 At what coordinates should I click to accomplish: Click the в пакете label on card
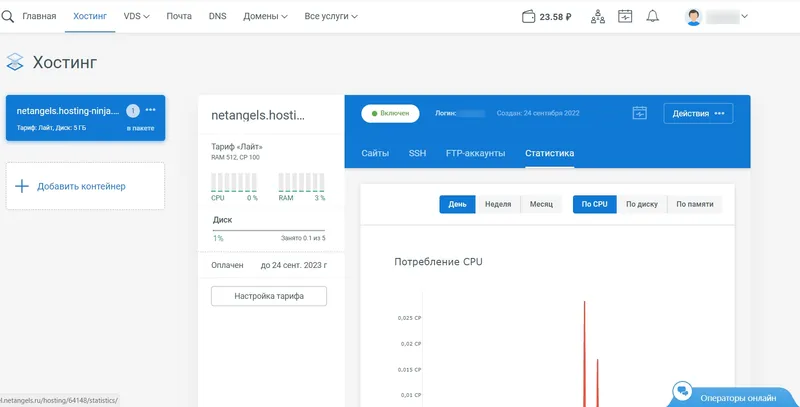pyautogui.click(x=140, y=128)
